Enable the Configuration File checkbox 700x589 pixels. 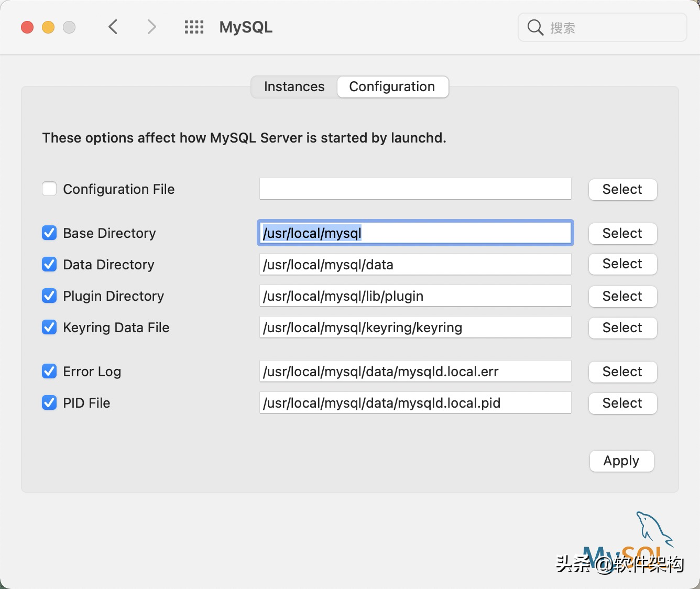49,189
